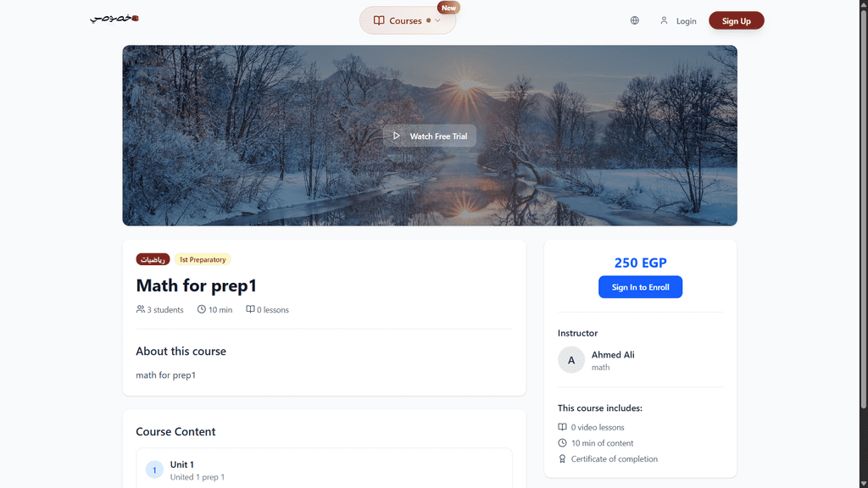Click the user profile icon beside Login

(x=664, y=20)
